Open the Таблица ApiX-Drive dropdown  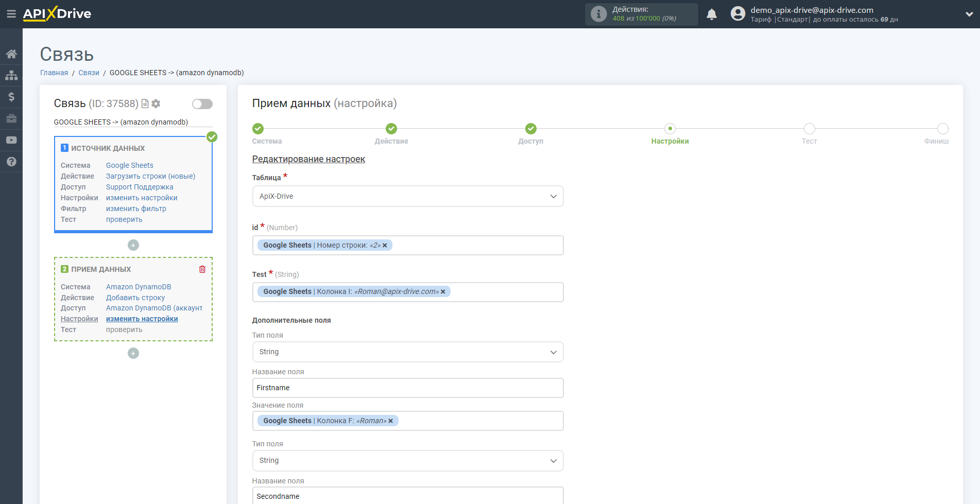pyautogui.click(x=408, y=196)
